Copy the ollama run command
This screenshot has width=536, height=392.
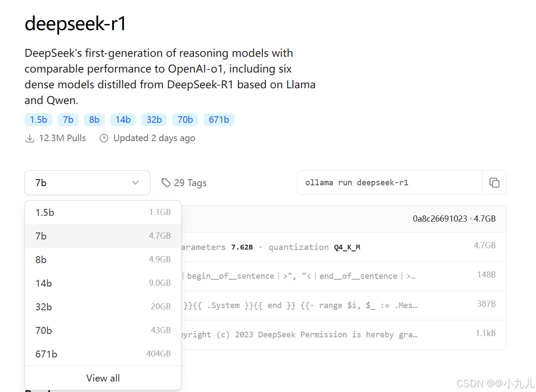[x=494, y=183]
